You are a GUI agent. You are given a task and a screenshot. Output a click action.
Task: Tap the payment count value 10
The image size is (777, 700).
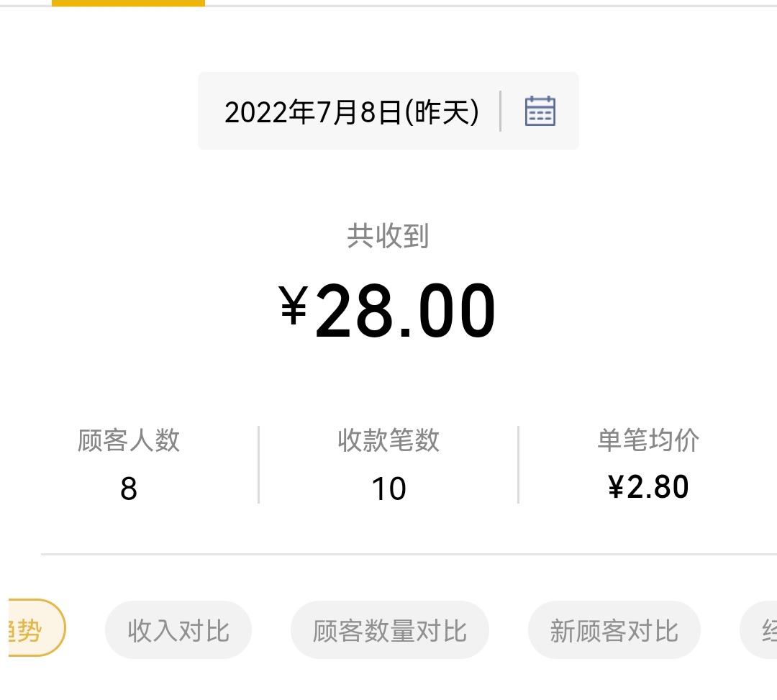pyautogui.click(x=388, y=489)
